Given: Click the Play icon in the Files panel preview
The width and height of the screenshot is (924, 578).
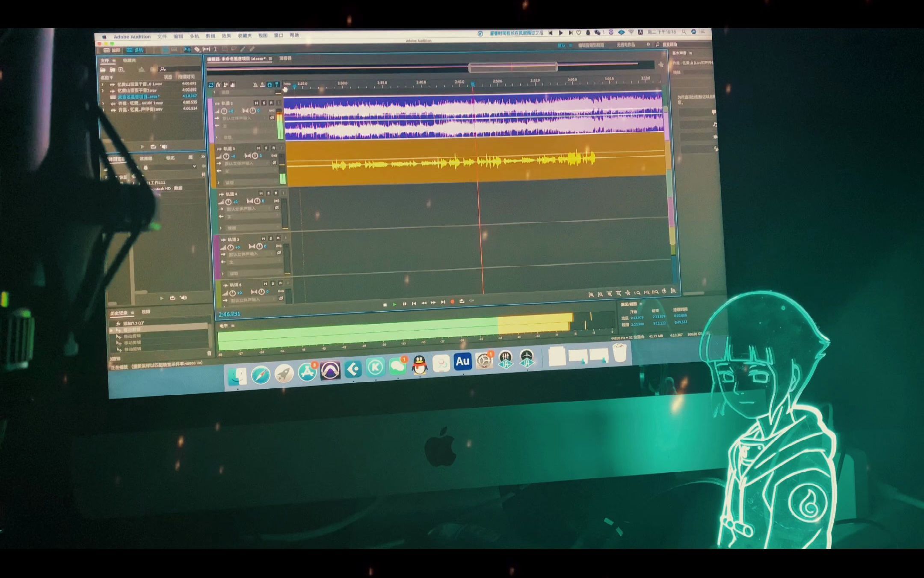Looking at the screenshot, I should tap(142, 147).
